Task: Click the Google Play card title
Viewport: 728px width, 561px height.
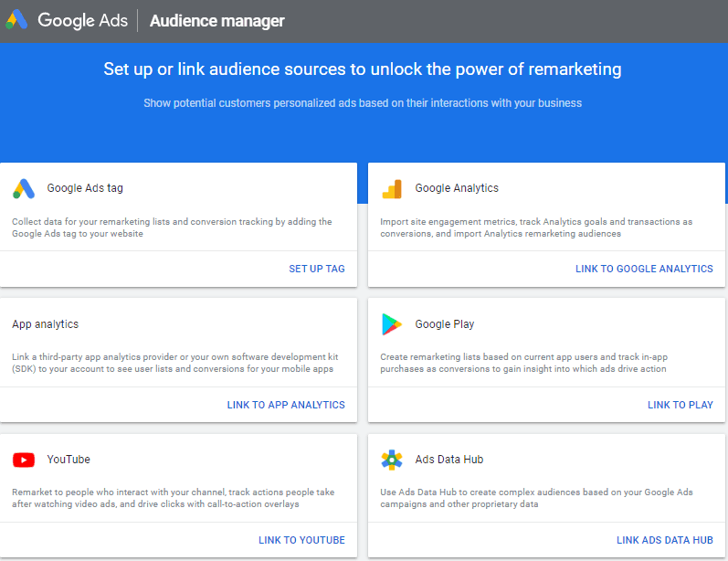Action: (445, 324)
